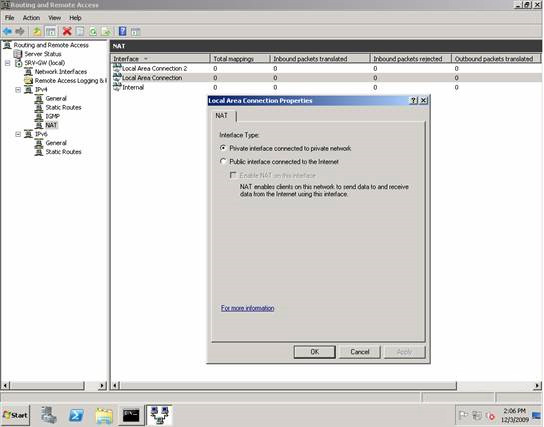Viewport: 544px width, 427px height.
Task: Open Server Manager from the taskbar
Action: 49,415
